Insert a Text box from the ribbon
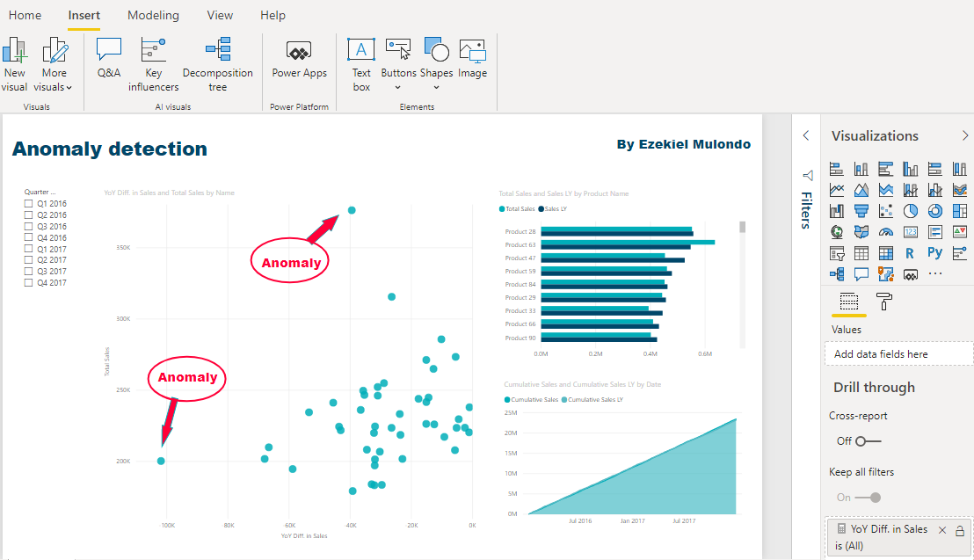The height and width of the screenshot is (560, 974). tap(360, 62)
